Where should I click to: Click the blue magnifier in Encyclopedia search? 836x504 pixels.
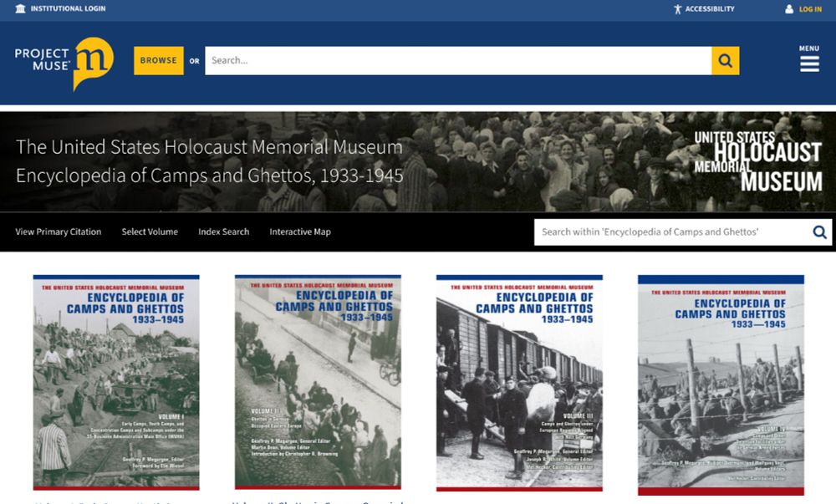tap(819, 232)
